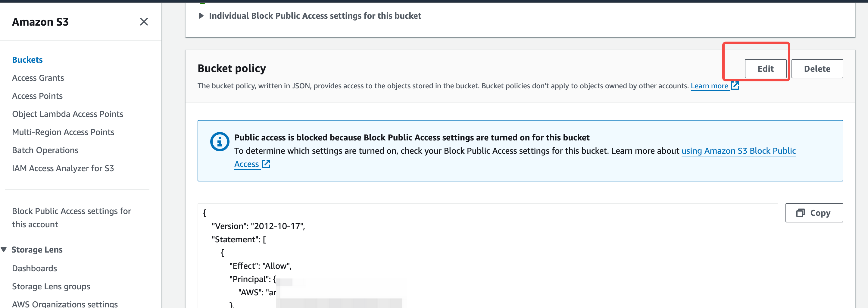Collapse the Storage Lens section

click(4, 250)
